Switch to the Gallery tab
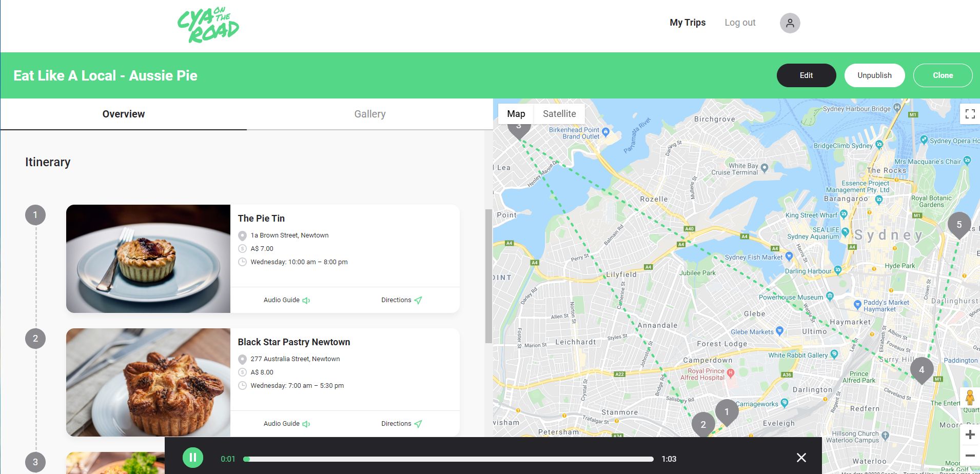This screenshot has width=980, height=474. click(369, 114)
